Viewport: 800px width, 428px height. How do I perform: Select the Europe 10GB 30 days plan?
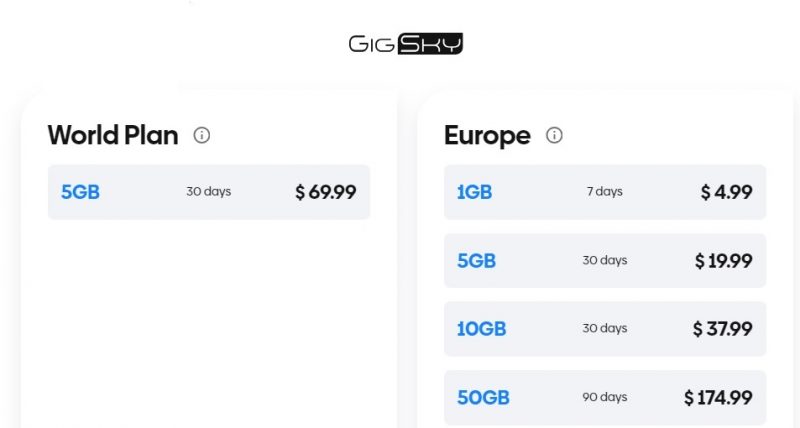(605, 329)
